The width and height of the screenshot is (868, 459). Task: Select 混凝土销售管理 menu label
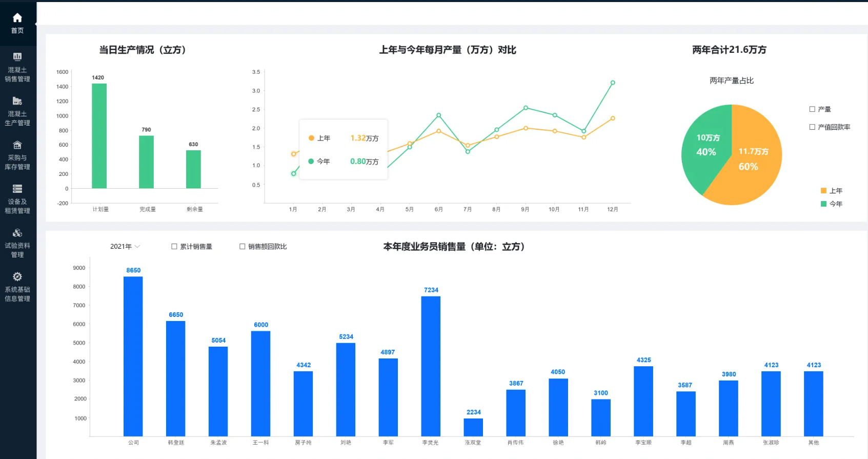click(x=17, y=74)
